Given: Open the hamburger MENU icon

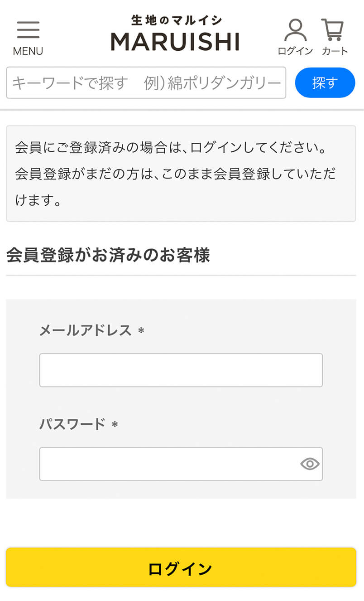Looking at the screenshot, I should point(28,30).
